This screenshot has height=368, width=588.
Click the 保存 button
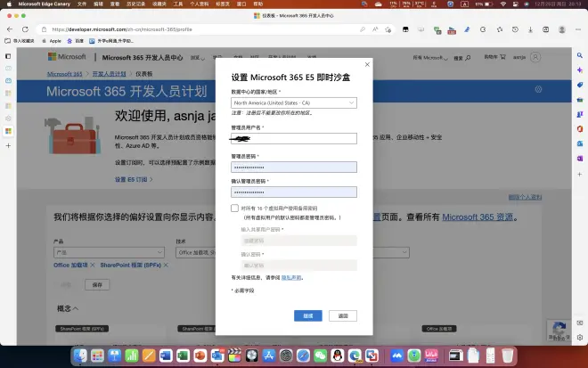[97, 285]
